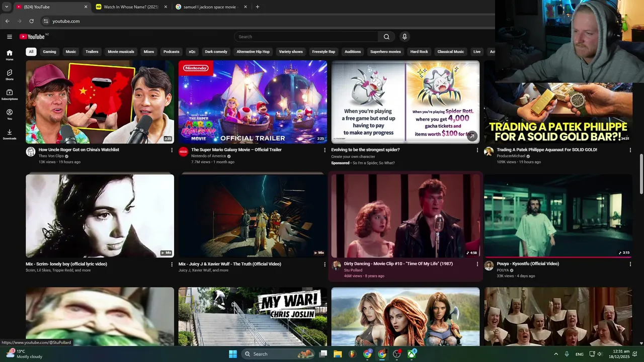Open options for Juicy J mix
This screenshot has width=644, height=362.
pyautogui.click(x=325, y=264)
